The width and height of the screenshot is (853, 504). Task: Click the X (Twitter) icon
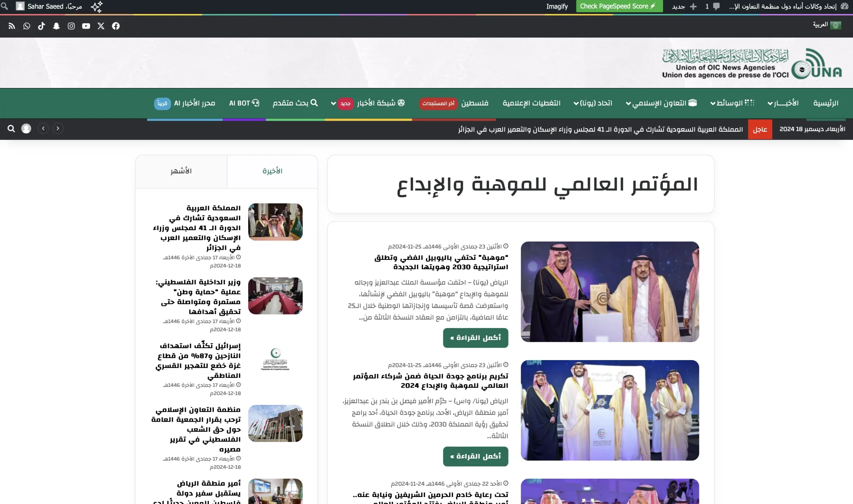pyautogui.click(x=101, y=26)
